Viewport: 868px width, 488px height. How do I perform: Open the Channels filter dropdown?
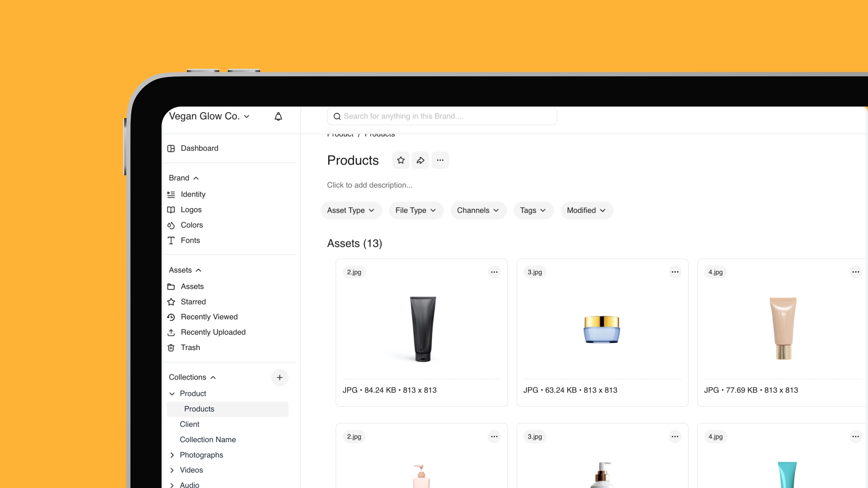pyautogui.click(x=479, y=211)
